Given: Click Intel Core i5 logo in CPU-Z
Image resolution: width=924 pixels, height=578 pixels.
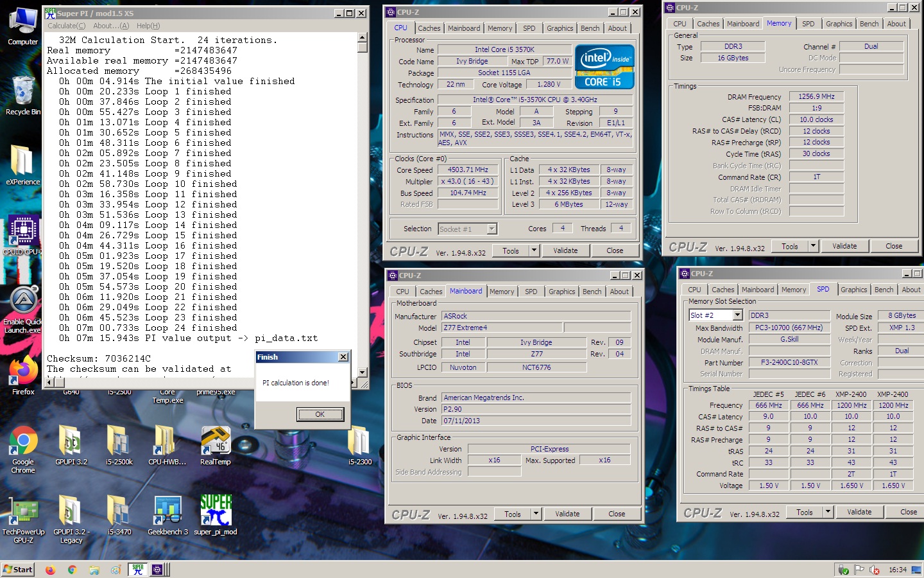Looking at the screenshot, I should tap(604, 66).
